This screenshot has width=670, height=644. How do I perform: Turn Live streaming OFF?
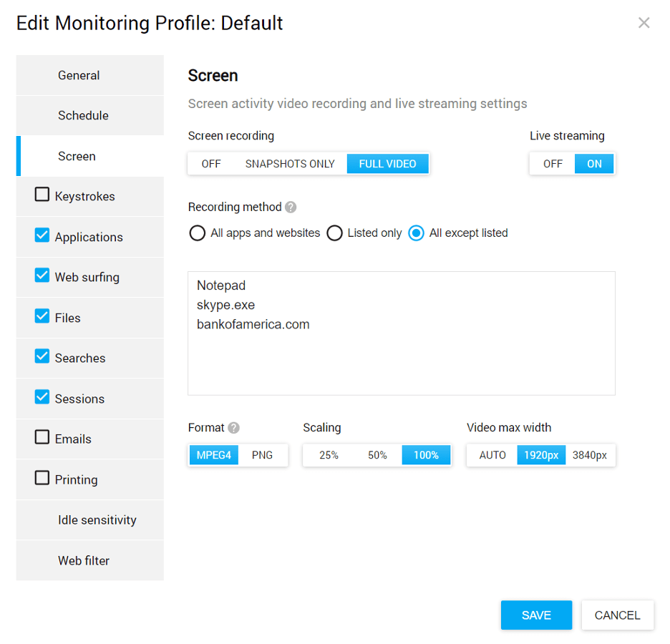[552, 163]
